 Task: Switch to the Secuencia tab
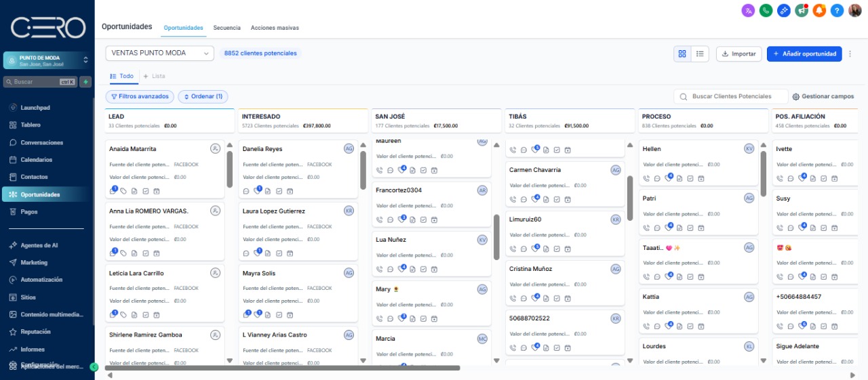pyautogui.click(x=226, y=28)
